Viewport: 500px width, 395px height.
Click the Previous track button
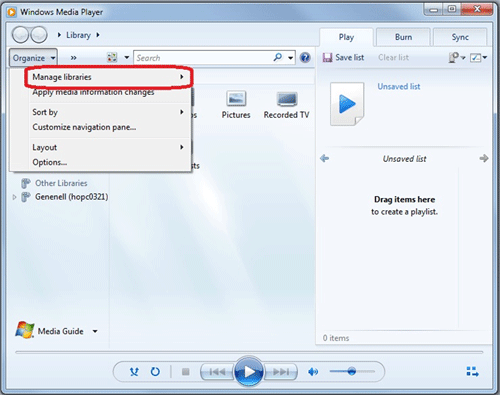click(x=217, y=371)
